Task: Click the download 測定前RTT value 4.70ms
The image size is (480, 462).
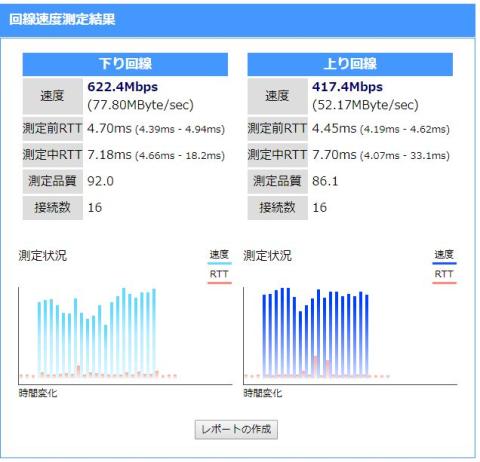Action: click(109, 128)
